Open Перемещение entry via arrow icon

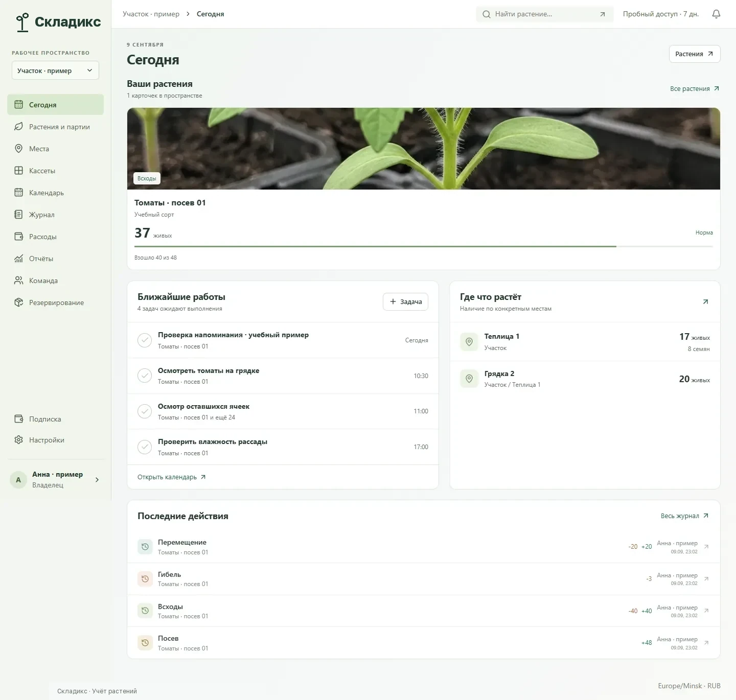pyautogui.click(x=706, y=547)
